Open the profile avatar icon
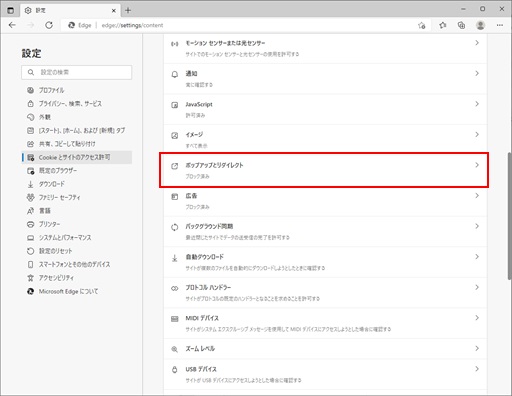The width and height of the screenshot is (512, 396). pos(480,25)
